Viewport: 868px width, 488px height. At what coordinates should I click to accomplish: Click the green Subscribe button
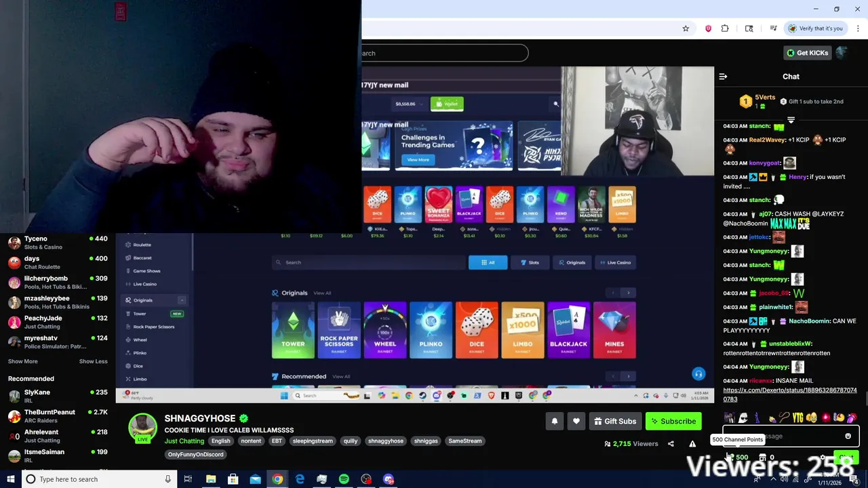pyautogui.click(x=673, y=422)
